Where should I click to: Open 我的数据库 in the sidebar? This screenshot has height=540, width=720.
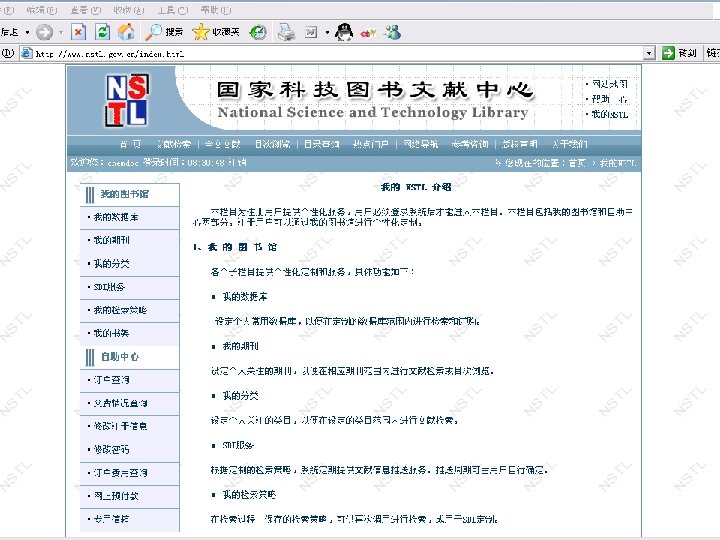click(x=116, y=217)
